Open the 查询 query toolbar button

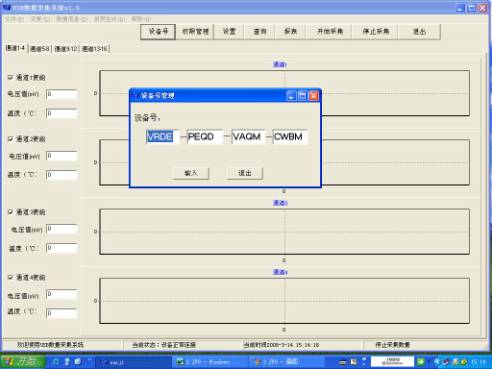pos(260,32)
